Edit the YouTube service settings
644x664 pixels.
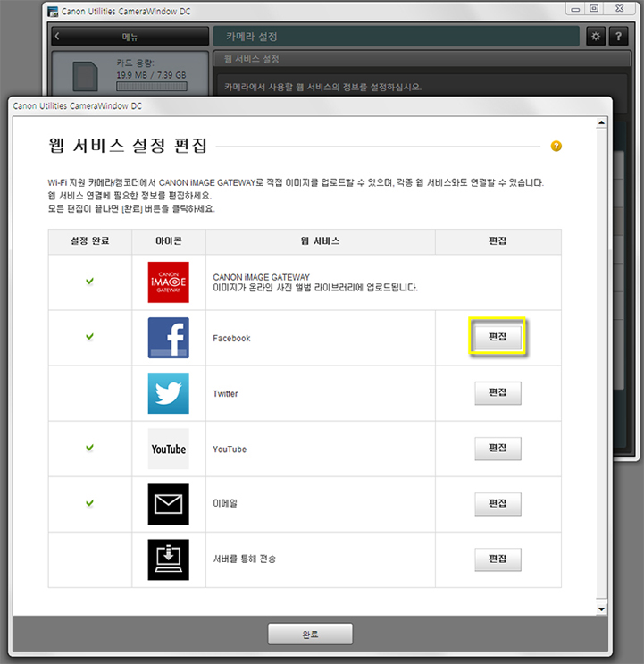point(498,449)
